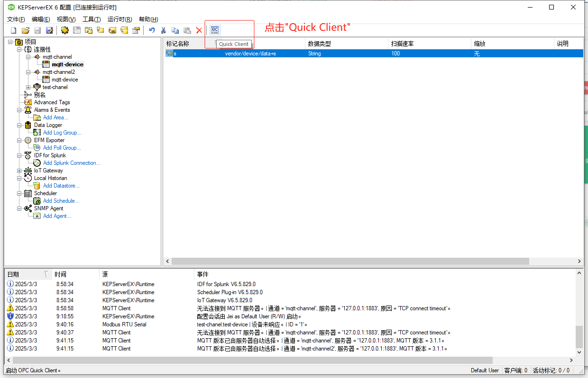Click the Default User status bar entry
Image resolution: width=588 pixels, height=378 pixels.
(485, 370)
